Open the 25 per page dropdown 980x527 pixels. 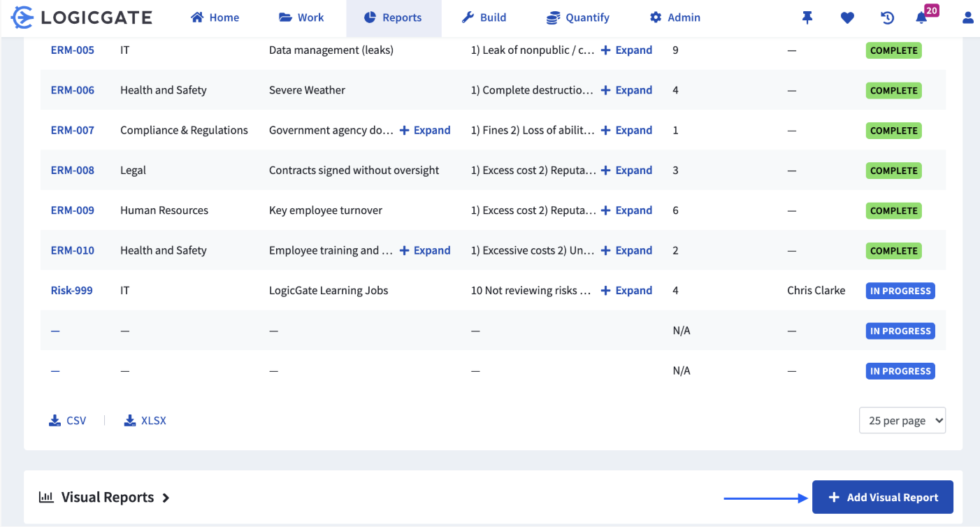coord(902,421)
